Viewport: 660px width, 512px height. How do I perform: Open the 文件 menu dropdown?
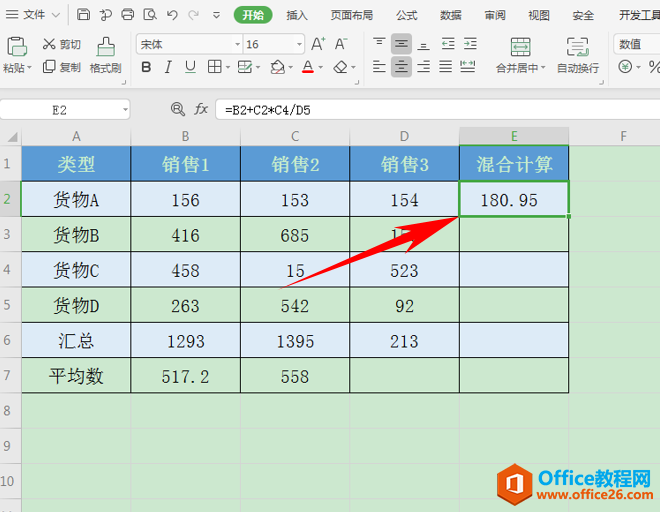(33, 15)
